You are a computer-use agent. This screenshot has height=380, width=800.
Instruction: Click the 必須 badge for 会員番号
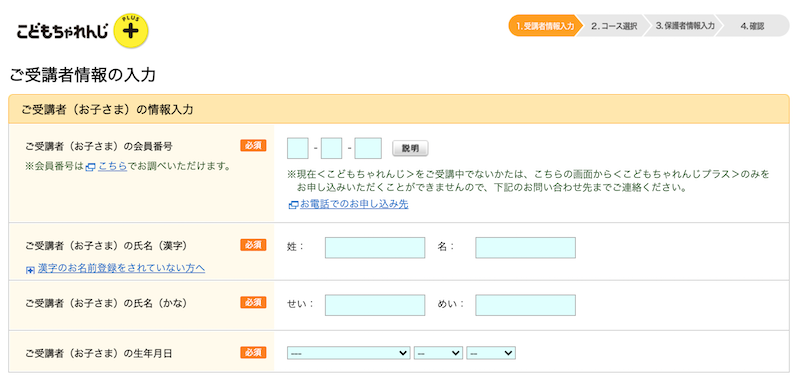click(x=253, y=146)
